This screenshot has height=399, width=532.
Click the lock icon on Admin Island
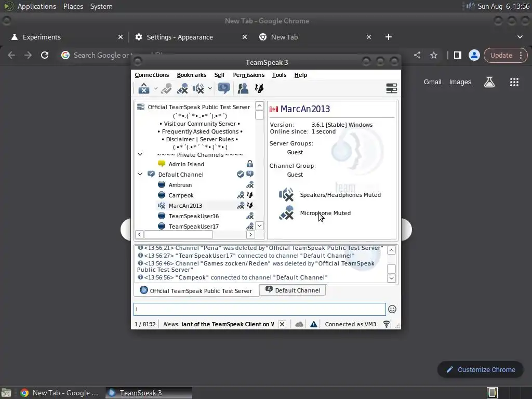point(250,164)
